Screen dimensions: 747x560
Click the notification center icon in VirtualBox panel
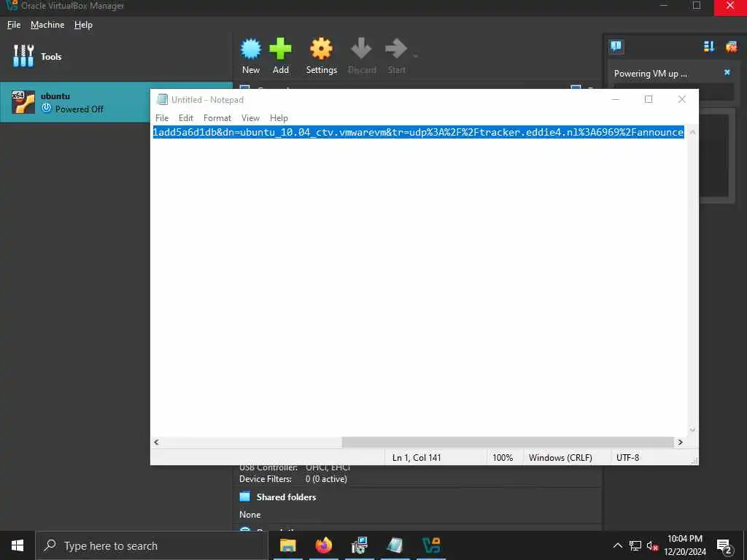click(616, 46)
